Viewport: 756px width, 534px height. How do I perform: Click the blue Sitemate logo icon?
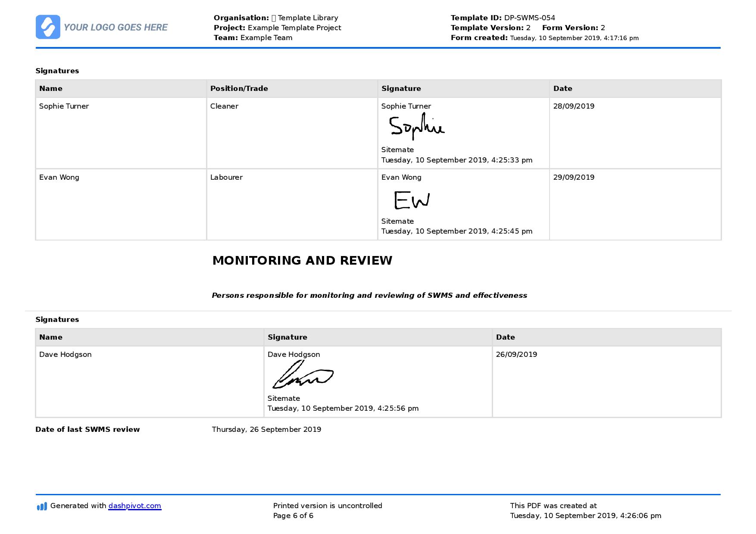[x=48, y=27]
